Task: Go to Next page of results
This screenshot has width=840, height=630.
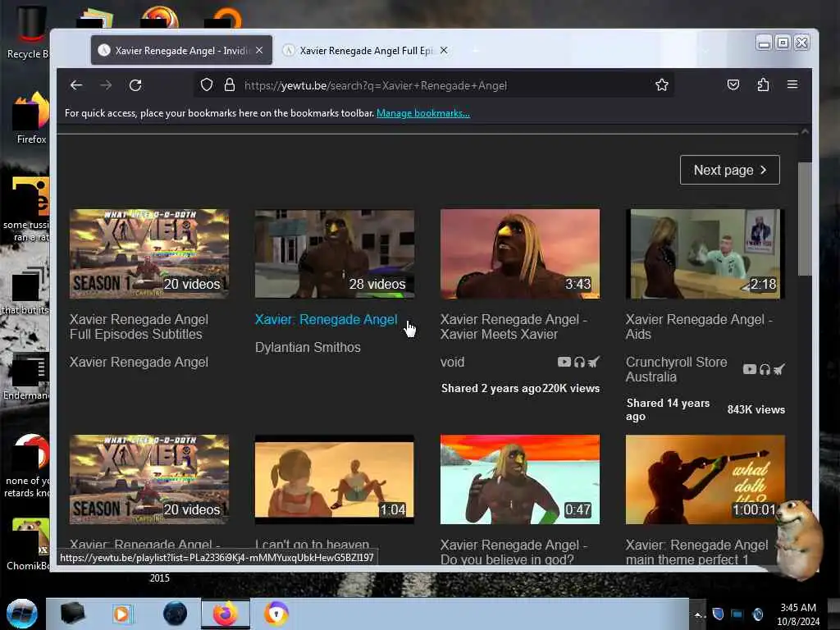Action: point(729,170)
